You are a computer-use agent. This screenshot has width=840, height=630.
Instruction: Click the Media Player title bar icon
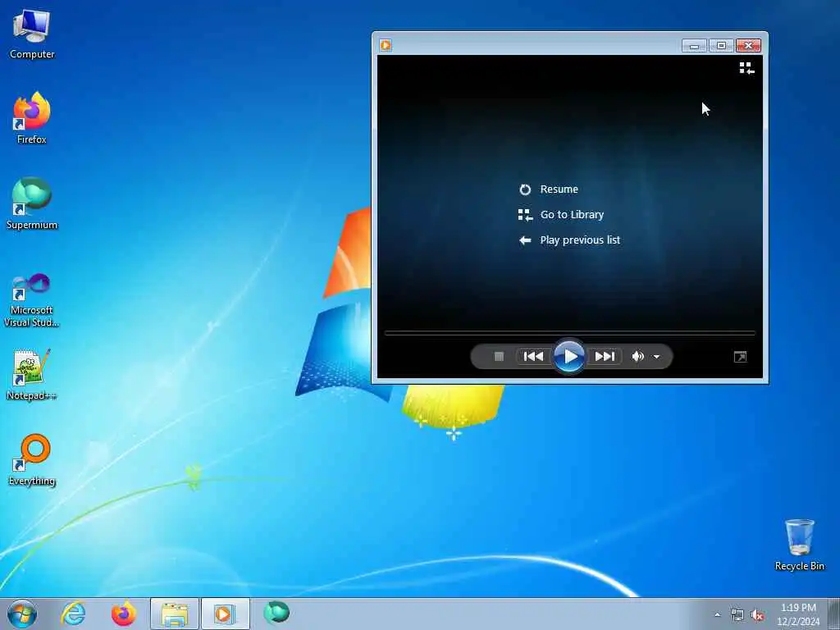click(386, 45)
